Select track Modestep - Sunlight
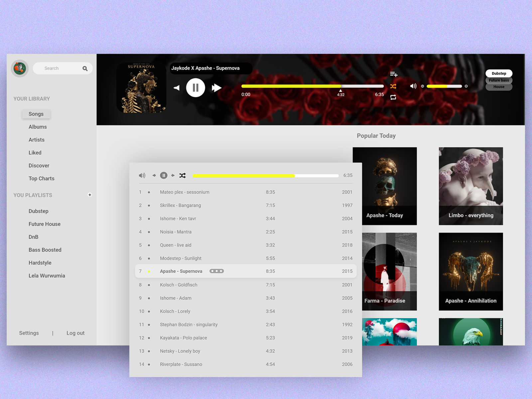 tap(246, 258)
